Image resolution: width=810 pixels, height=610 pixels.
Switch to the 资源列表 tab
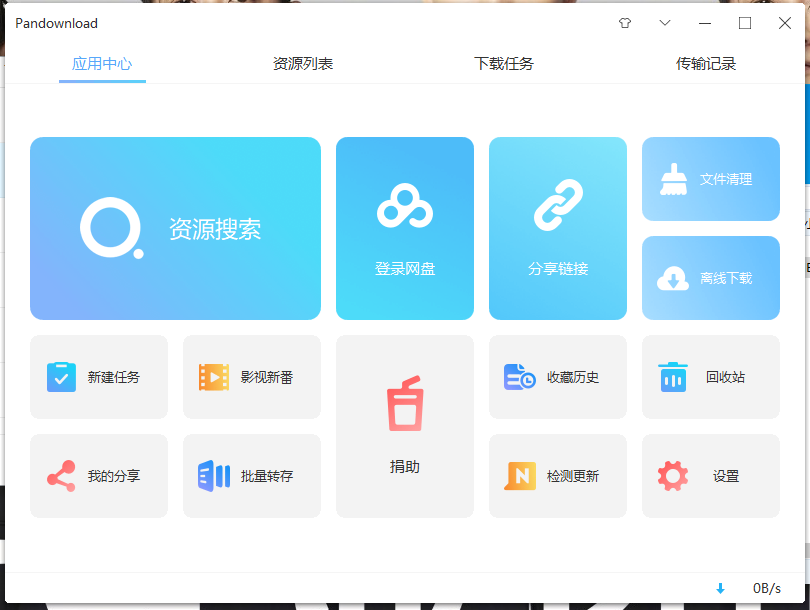coord(302,62)
